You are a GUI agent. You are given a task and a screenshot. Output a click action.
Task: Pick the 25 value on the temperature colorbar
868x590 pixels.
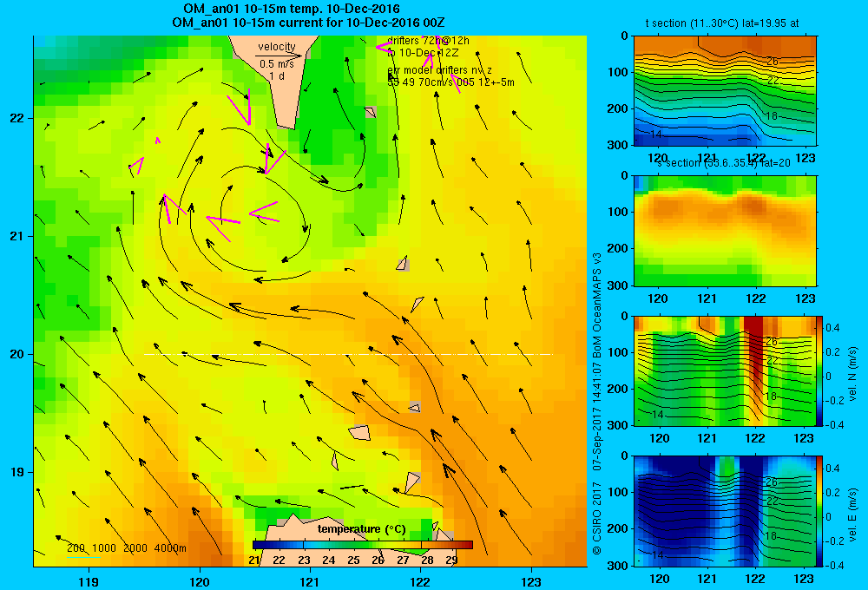point(353,560)
